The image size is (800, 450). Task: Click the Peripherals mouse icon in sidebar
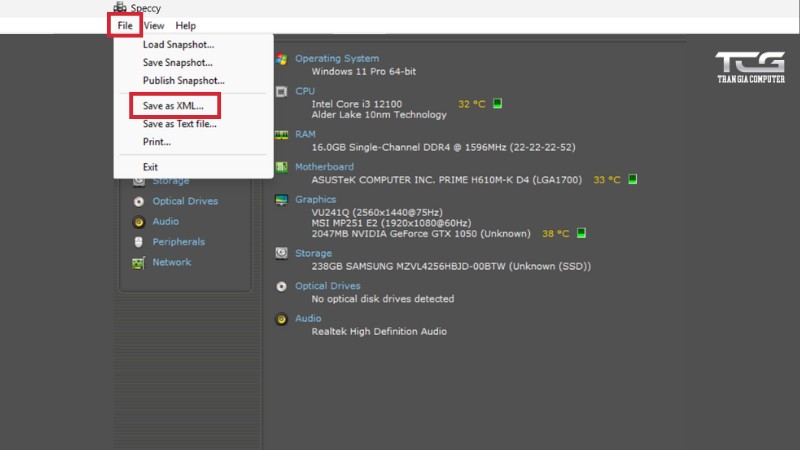(x=138, y=242)
